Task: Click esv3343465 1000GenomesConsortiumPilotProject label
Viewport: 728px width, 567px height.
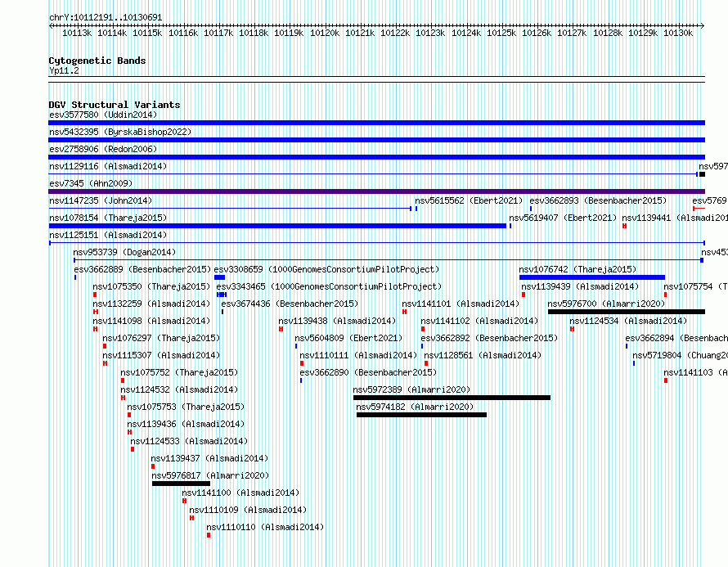Action: point(329,286)
